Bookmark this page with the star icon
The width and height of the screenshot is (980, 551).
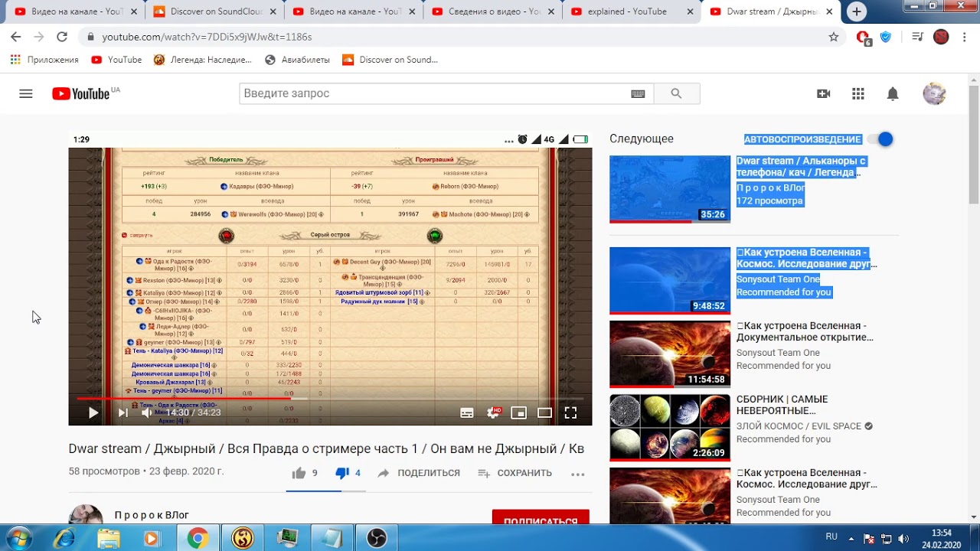(x=834, y=37)
